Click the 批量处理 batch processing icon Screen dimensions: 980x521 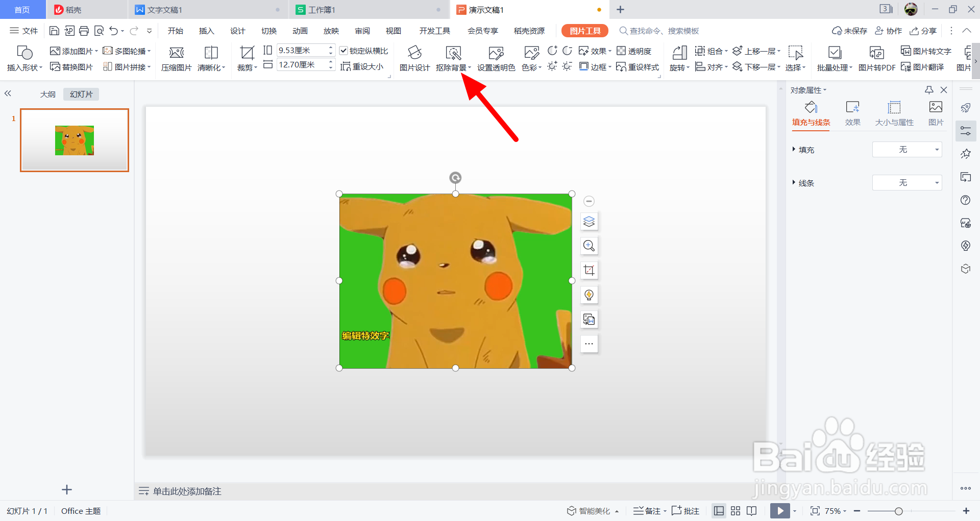pyautogui.click(x=835, y=53)
